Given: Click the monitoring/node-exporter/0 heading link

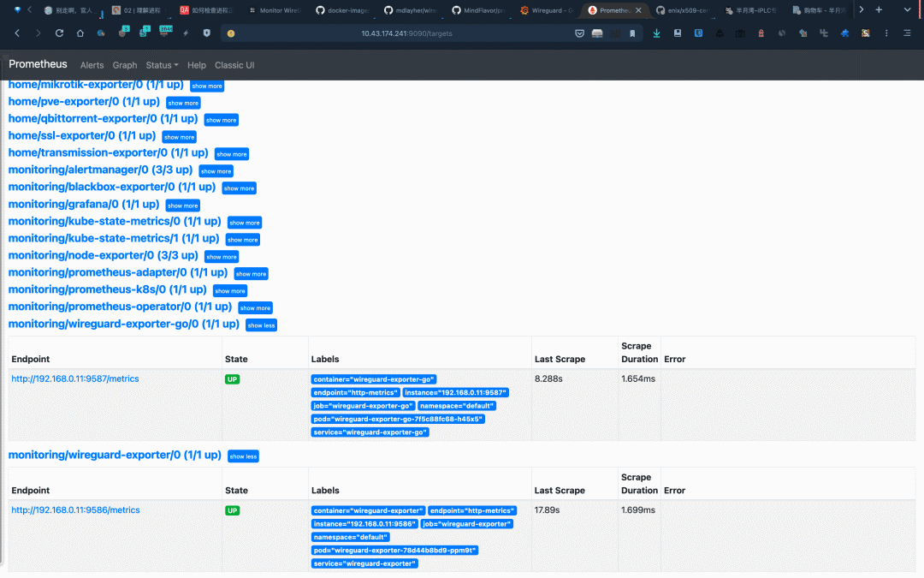Looking at the screenshot, I should coord(104,255).
